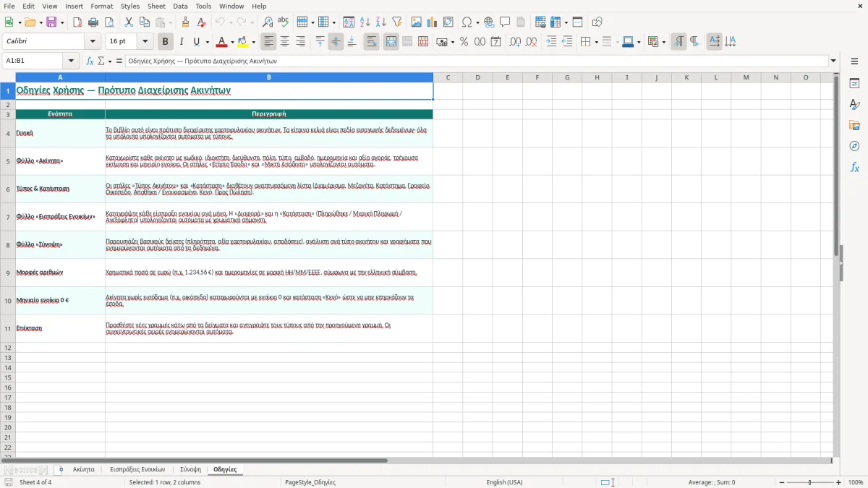Image resolution: width=868 pixels, height=488 pixels.
Task: Click the 100% zoom level
Action: (856, 482)
